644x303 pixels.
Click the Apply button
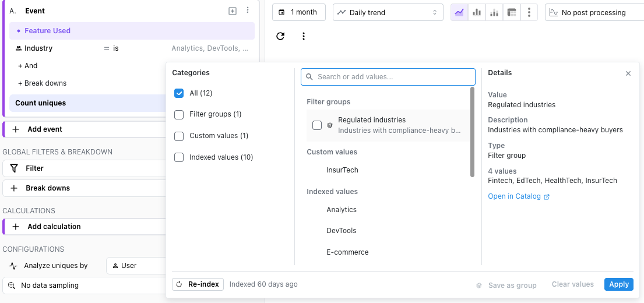(x=618, y=284)
